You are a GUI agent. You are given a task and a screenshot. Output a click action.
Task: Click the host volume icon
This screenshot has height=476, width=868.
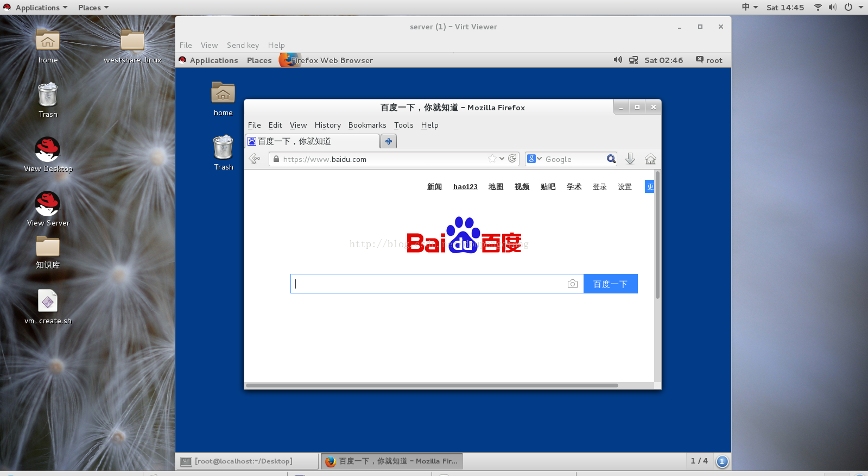pyautogui.click(x=833, y=7)
